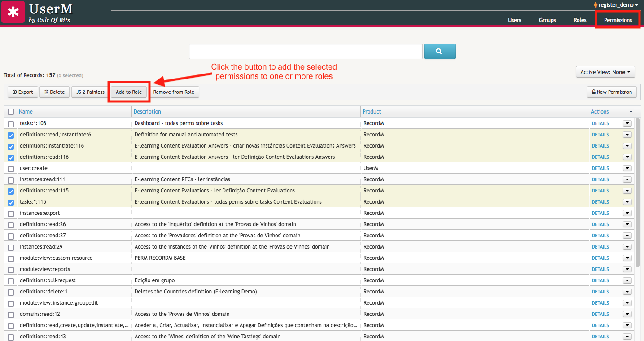This screenshot has height=341, width=644.
Task: Click 'module:view:instance.groupedit' name cell
Action: click(x=74, y=303)
